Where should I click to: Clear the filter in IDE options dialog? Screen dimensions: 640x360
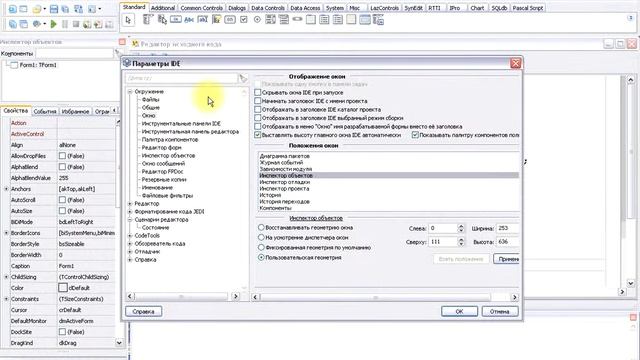pos(243,78)
